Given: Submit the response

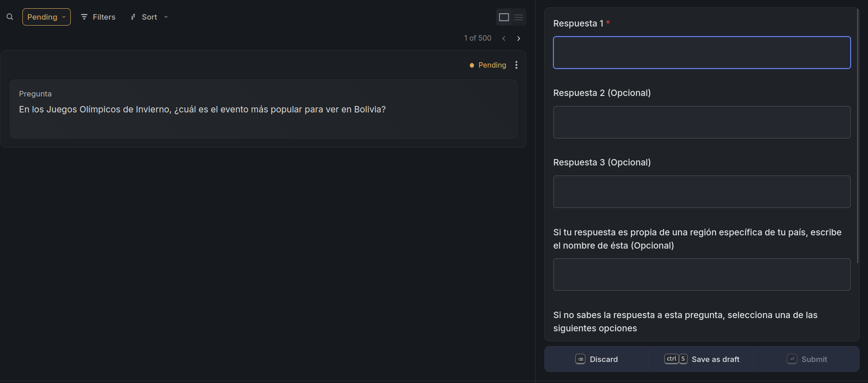Looking at the screenshot, I should point(807,359).
